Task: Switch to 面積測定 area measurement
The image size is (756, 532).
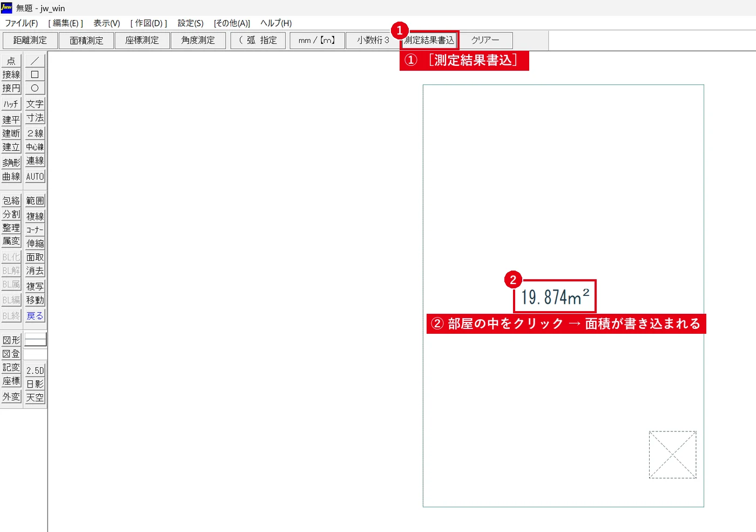Action: pos(86,41)
